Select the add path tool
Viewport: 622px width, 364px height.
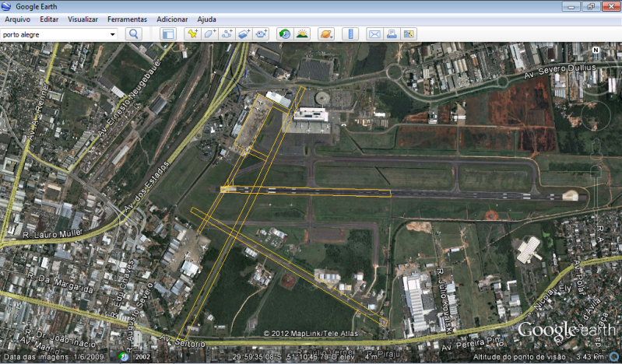click(227, 34)
